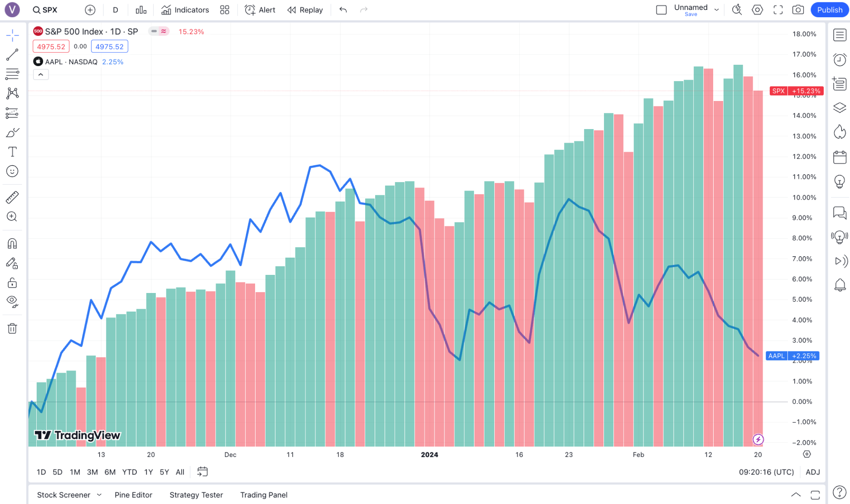Select the YTD time range
The width and height of the screenshot is (850, 504).
[x=130, y=472]
